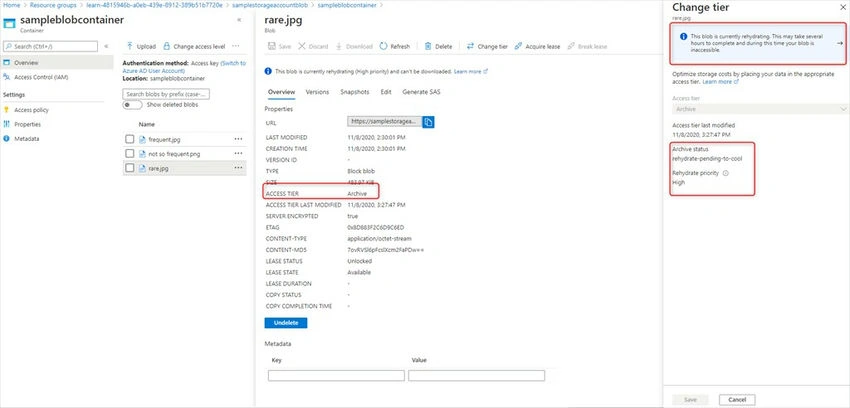Open Properties in the Settings menu

click(x=27, y=124)
